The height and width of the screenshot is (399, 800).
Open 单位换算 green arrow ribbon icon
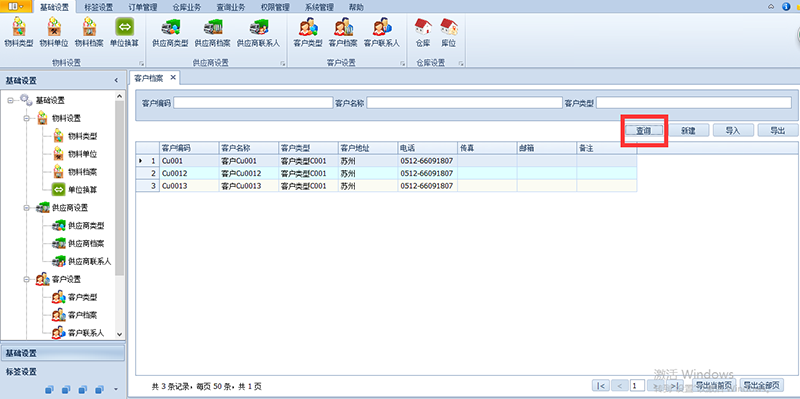[x=124, y=32]
